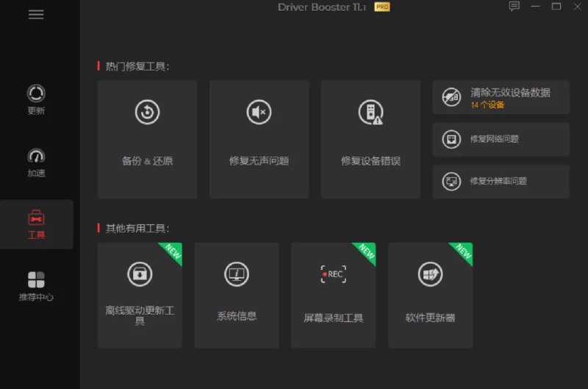
Task: Click the 清除无效设备数据 icon
Action: coord(451,97)
